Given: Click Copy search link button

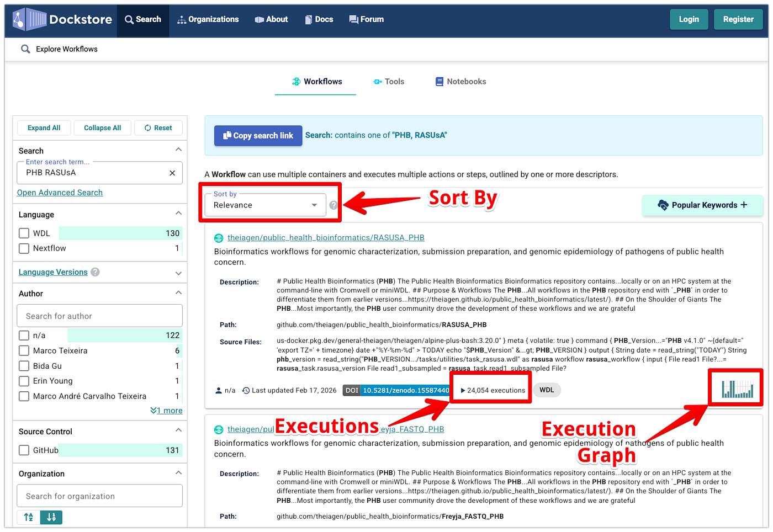Looking at the screenshot, I should [258, 136].
